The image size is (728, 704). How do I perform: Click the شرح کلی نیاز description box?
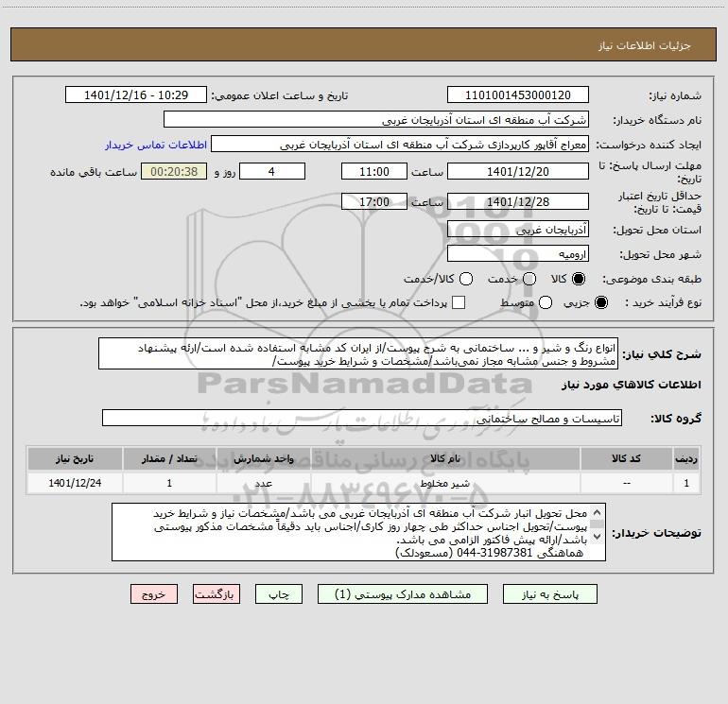(358, 353)
